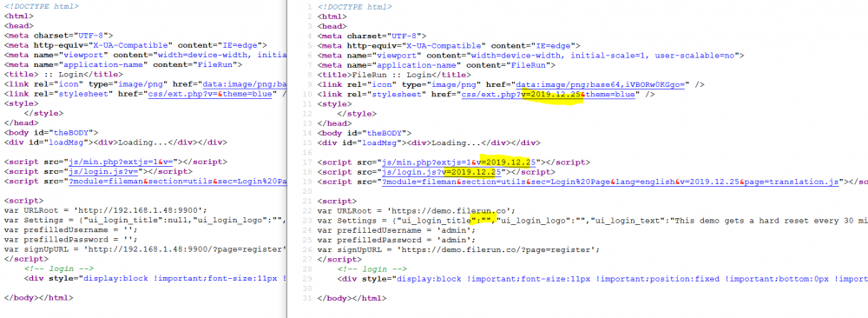868x318 pixels.
Task: Click right pane meta charset="UTF-8" line
Action: pyautogui.click(x=372, y=36)
